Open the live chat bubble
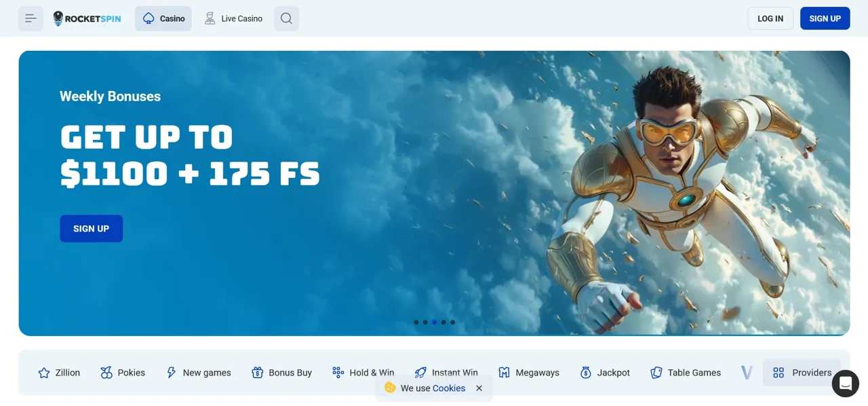Screen dimensions: 868x406 tap(846, 384)
